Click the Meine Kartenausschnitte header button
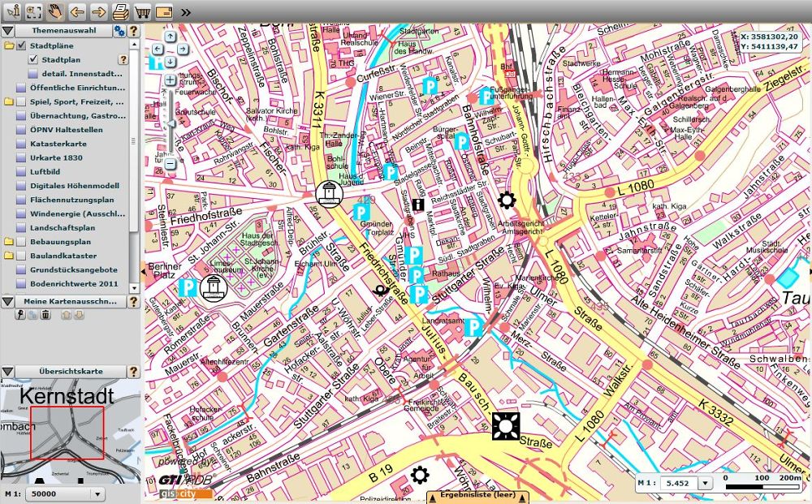This screenshot has width=812, height=504. point(71,302)
